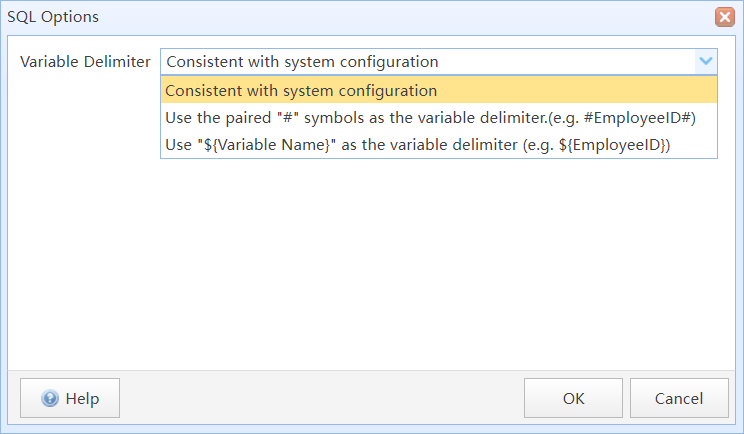Click the chevron at combo box right edge
This screenshot has width=744, height=434.
tap(706, 61)
